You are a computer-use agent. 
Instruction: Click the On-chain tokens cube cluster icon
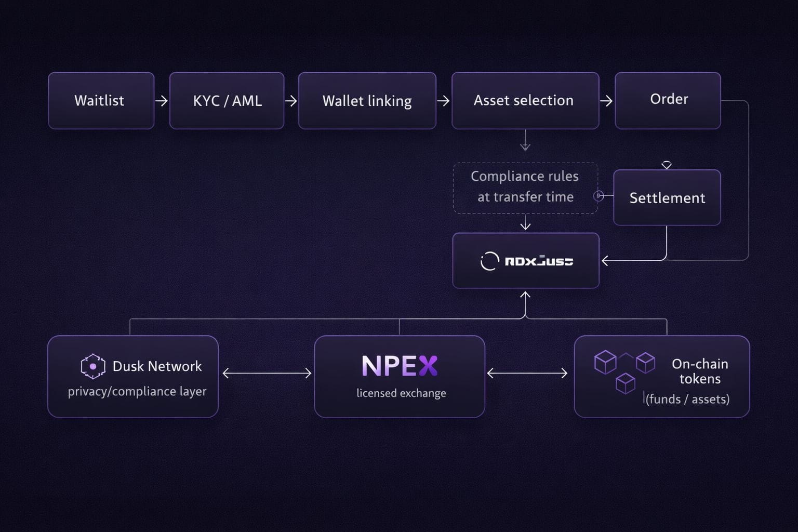[624, 370]
